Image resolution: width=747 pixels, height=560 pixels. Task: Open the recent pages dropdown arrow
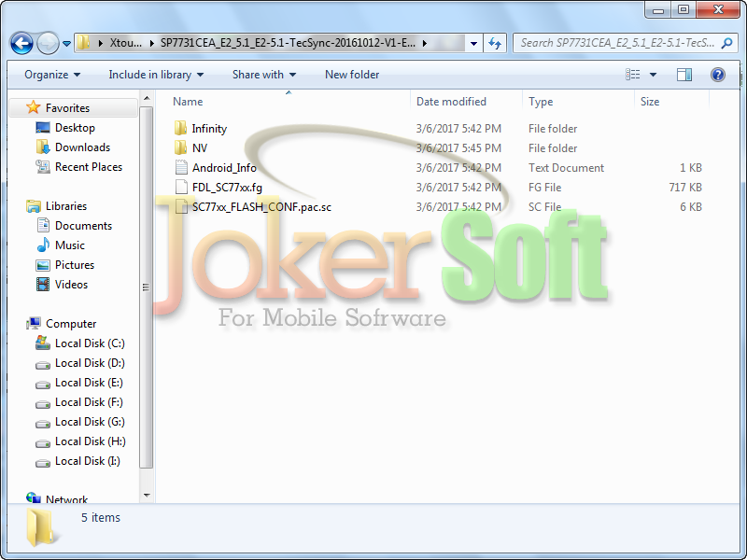point(66,44)
